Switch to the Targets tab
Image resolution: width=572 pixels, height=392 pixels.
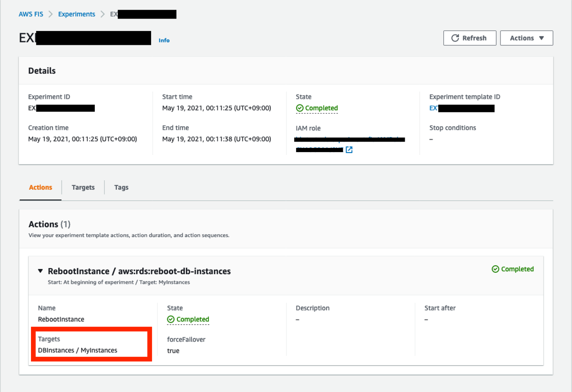pyautogui.click(x=83, y=187)
